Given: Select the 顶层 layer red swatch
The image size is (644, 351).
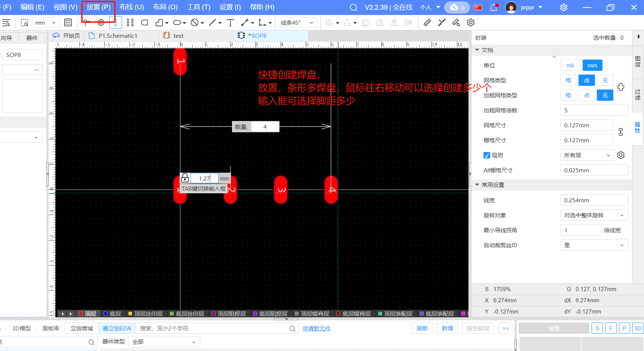Looking at the screenshot, I should pyautogui.click(x=81, y=314).
